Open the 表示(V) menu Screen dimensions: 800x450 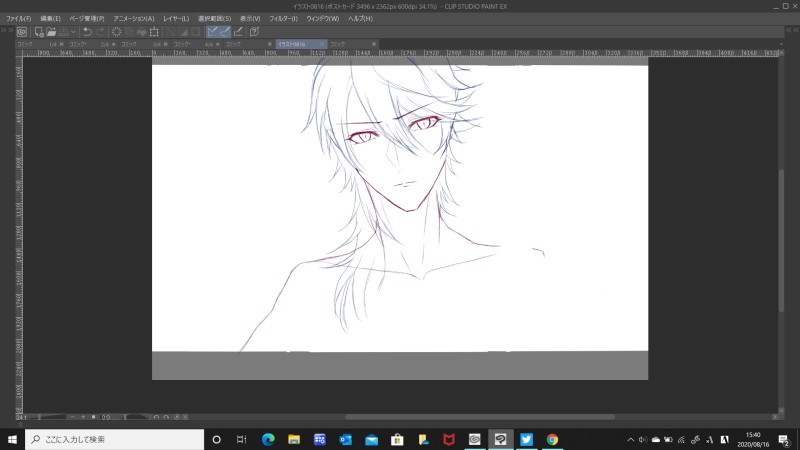[x=250, y=18]
